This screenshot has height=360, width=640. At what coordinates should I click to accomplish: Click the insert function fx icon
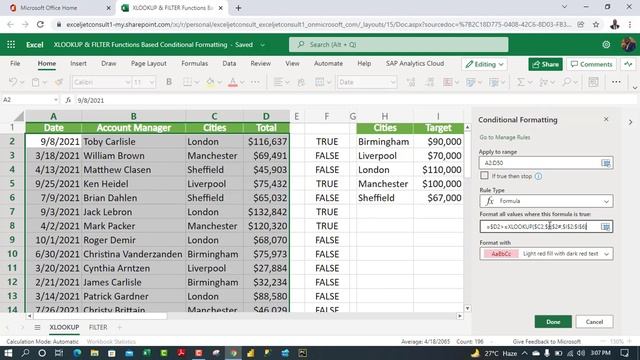tap(68, 100)
